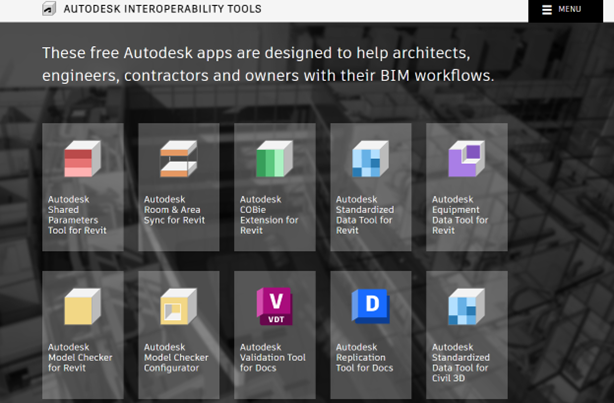The image size is (614, 403).
Task: Click the Replication Tool blue D icon
Action: pyautogui.click(x=370, y=306)
